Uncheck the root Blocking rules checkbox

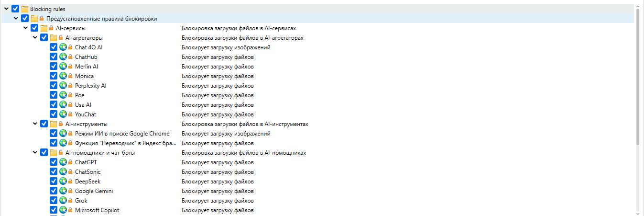[15, 9]
